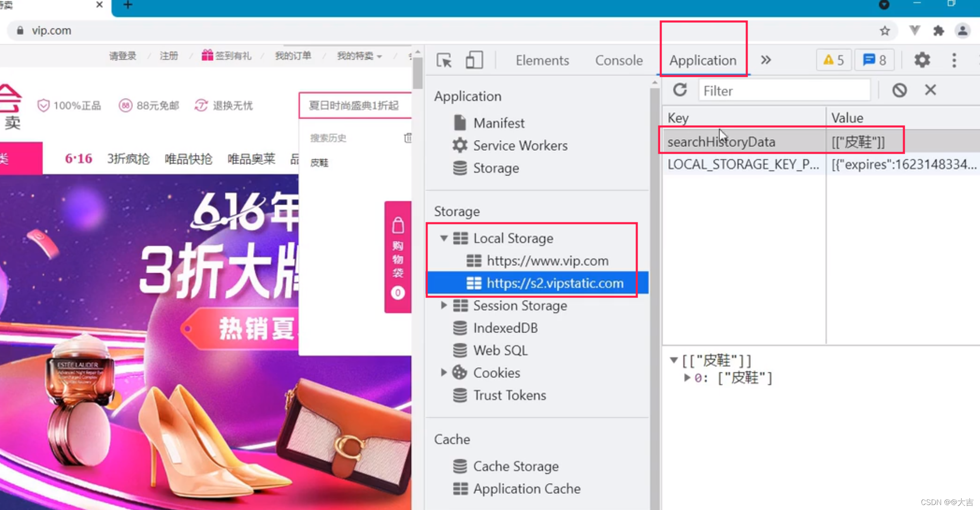Click the V extension icon in toolbar
980x510 pixels.
click(914, 30)
